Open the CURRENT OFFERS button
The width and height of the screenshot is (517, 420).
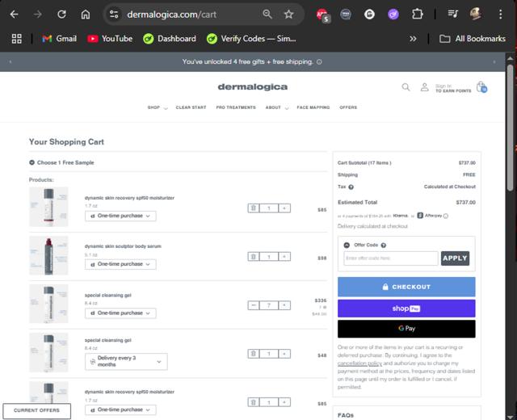36,410
